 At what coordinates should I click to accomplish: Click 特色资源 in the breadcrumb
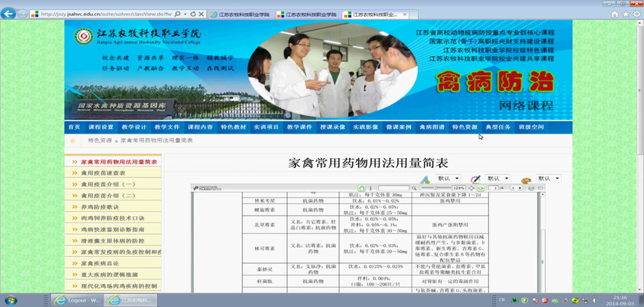point(100,140)
